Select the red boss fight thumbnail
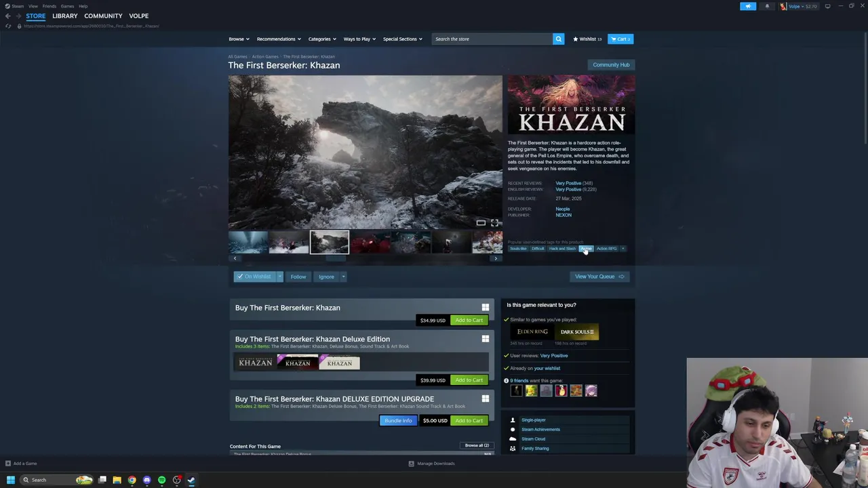This screenshot has height=488, width=868. coord(370,242)
